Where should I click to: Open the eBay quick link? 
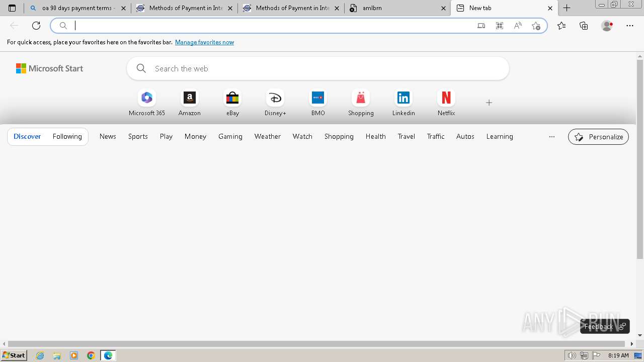point(232,103)
